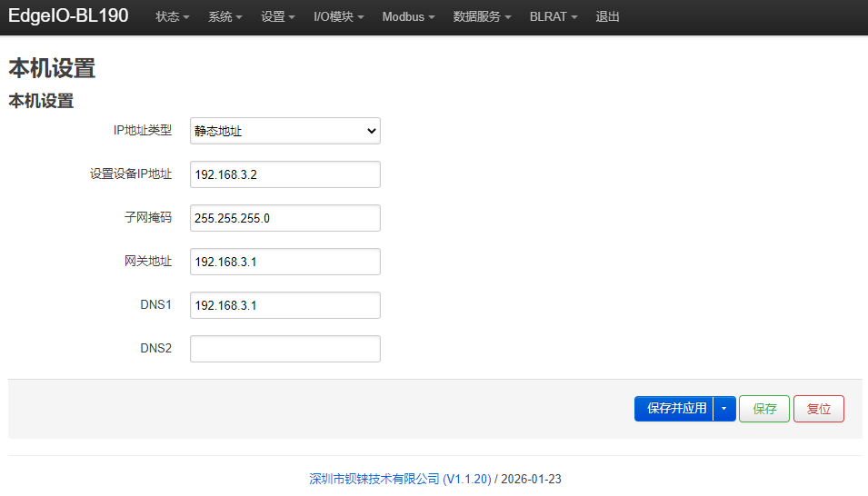Screen dimensions: 868x496
Task: Click the IP地址类型 label
Action: click(143, 130)
